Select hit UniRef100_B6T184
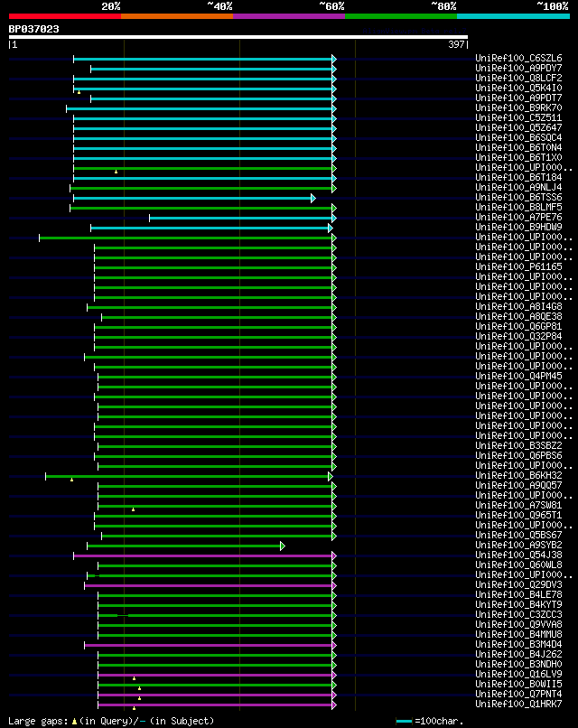Screen dimensions: 578x728 pyautogui.click(x=518, y=178)
